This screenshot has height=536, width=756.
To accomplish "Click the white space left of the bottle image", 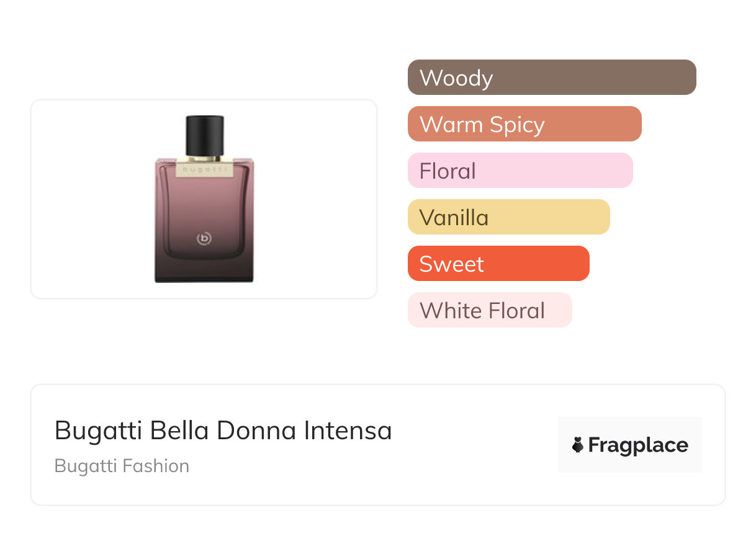I will [87, 199].
